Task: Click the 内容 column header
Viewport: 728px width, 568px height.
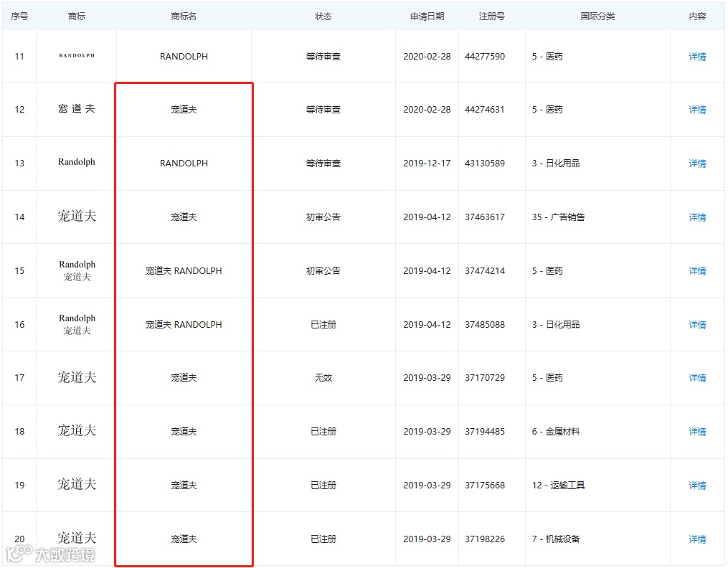Action: tap(697, 16)
